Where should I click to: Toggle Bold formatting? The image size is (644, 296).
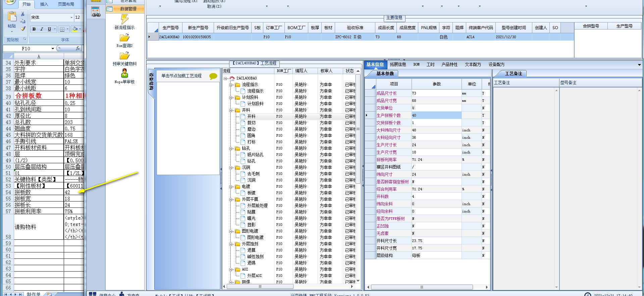point(34,29)
